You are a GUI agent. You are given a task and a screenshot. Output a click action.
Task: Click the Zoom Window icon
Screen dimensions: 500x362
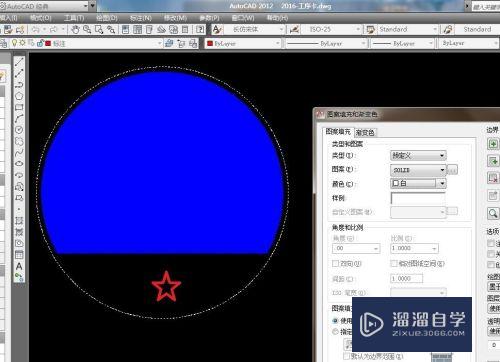tap(99, 30)
